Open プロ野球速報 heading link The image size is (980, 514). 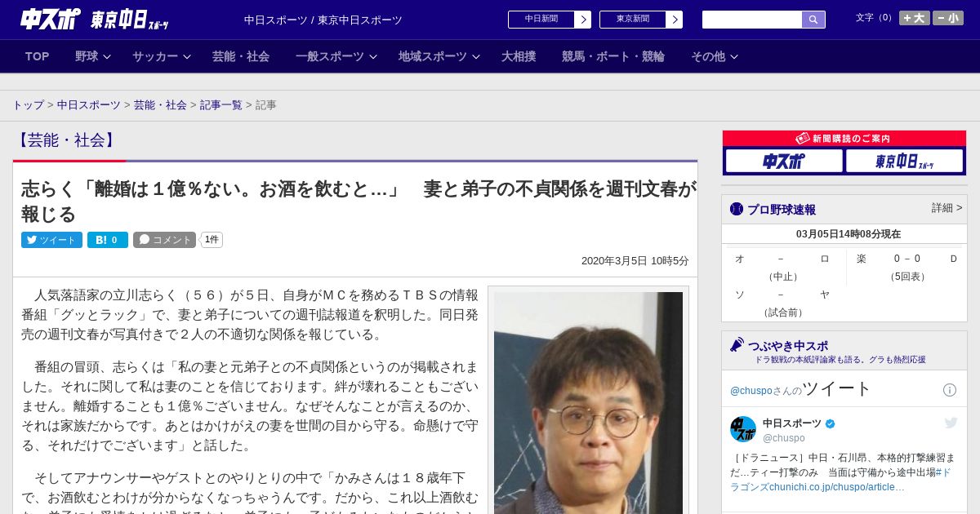click(782, 210)
